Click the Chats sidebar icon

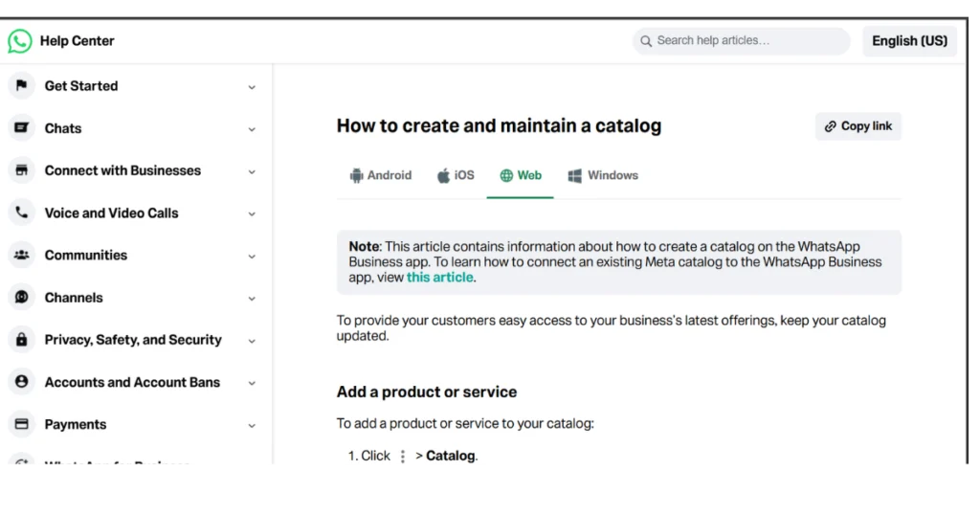tap(21, 127)
